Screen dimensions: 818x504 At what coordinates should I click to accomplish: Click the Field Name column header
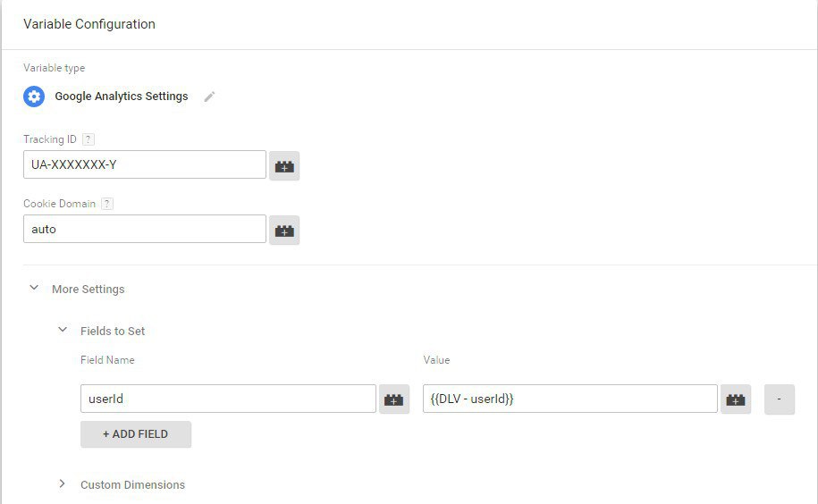[x=107, y=360]
